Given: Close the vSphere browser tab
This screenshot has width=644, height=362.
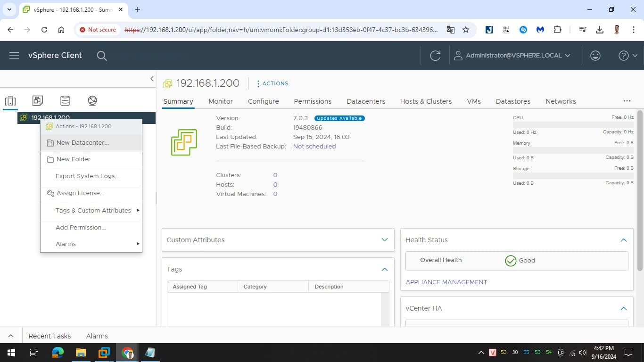Looking at the screenshot, I should (x=121, y=9).
